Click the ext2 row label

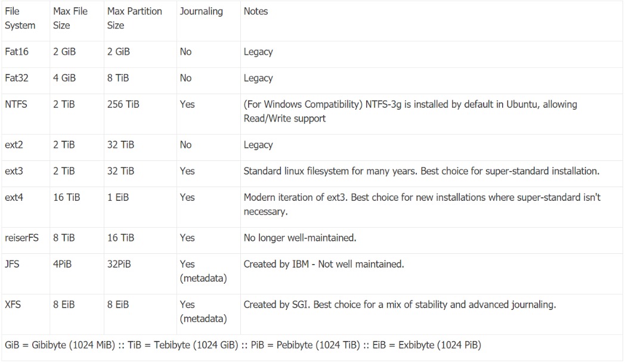(14, 145)
